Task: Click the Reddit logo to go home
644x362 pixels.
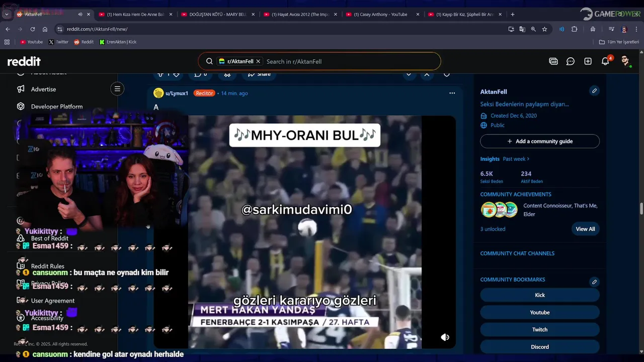Action: [24, 61]
